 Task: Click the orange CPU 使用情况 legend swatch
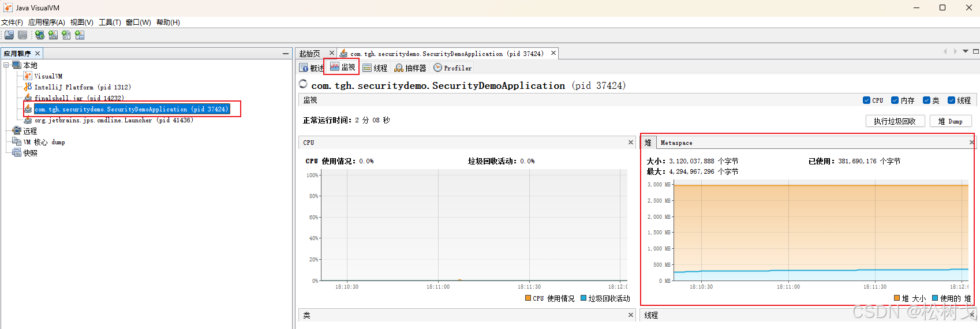(x=528, y=298)
